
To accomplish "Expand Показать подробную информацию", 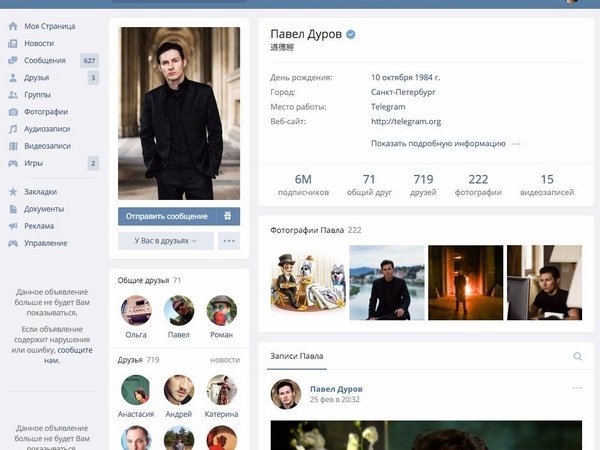I will coord(438,143).
